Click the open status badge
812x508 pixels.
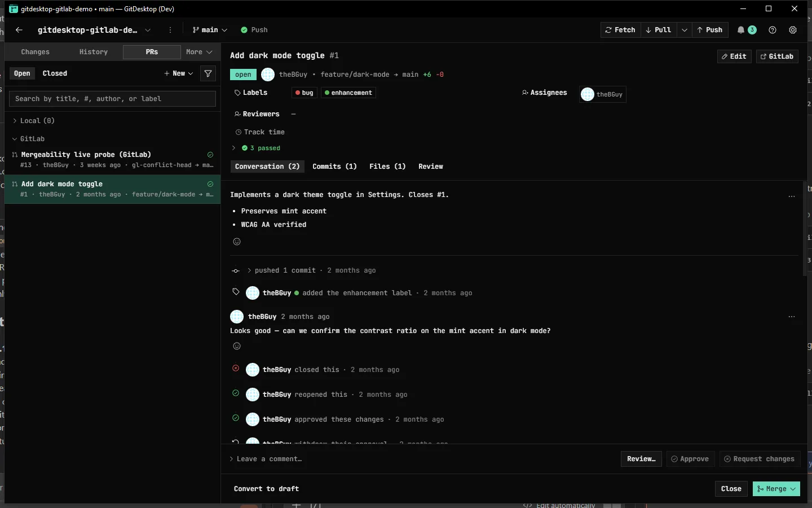243,75
